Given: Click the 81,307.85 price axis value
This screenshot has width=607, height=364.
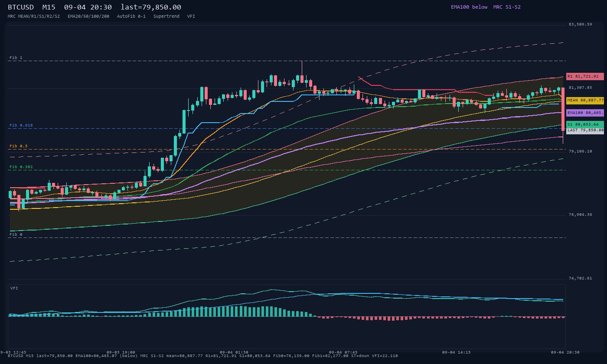Looking at the screenshot, I should 580,88.
